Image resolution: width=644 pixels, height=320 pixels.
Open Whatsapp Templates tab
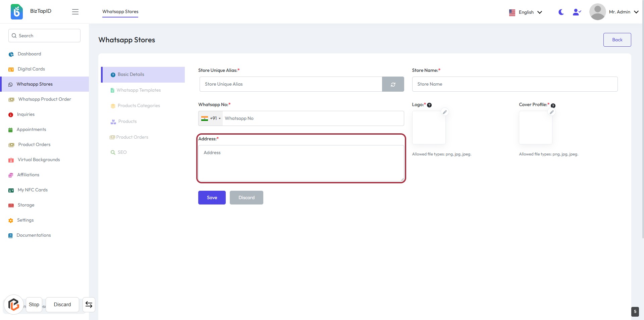tap(139, 90)
